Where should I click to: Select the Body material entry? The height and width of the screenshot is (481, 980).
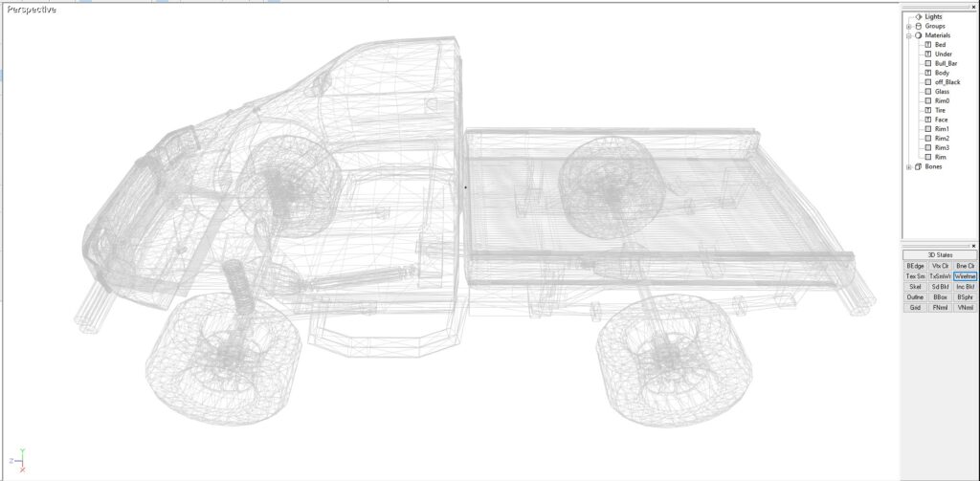tap(942, 73)
